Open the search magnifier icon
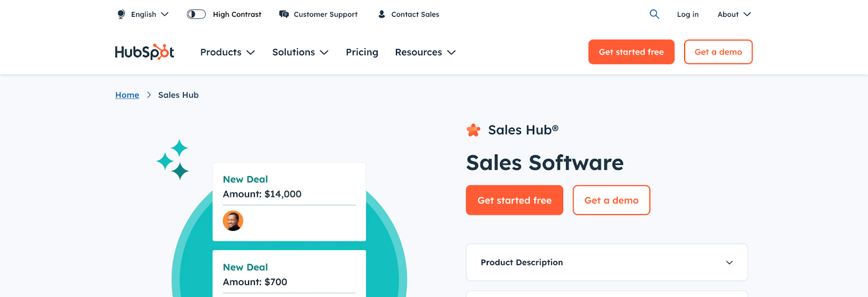This screenshot has width=868, height=297. point(654,14)
